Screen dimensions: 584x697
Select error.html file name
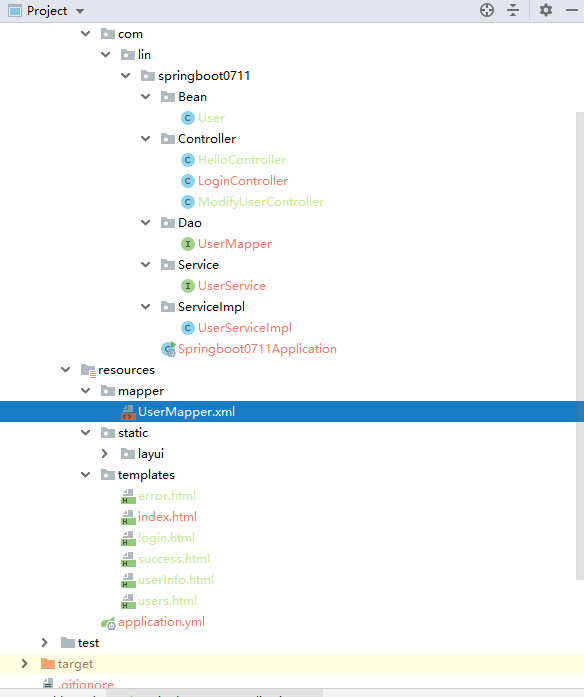[x=167, y=496]
